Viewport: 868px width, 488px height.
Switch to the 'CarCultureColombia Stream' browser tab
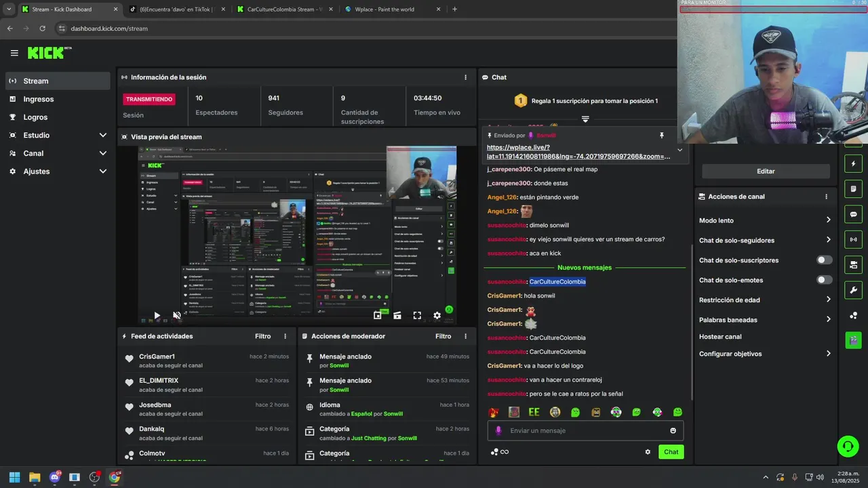283,9
